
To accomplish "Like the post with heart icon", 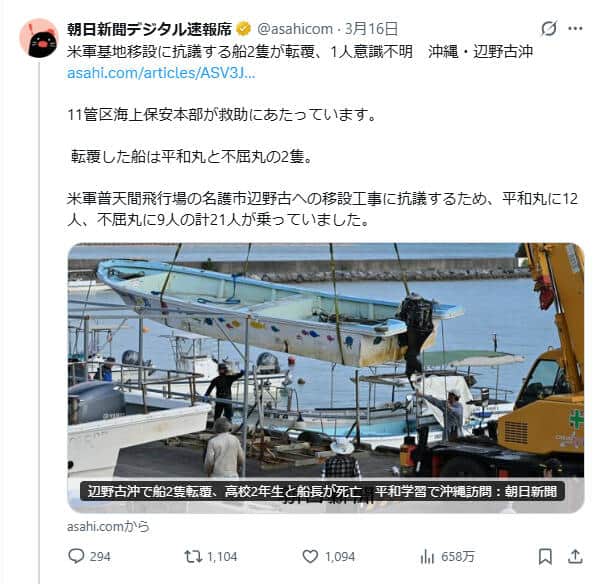I will click(310, 556).
